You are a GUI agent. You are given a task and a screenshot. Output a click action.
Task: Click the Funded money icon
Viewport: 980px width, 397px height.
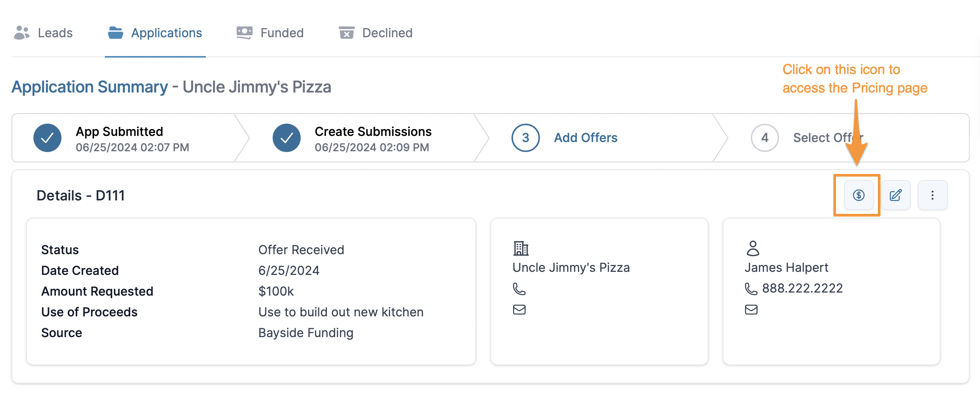point(244,33)
